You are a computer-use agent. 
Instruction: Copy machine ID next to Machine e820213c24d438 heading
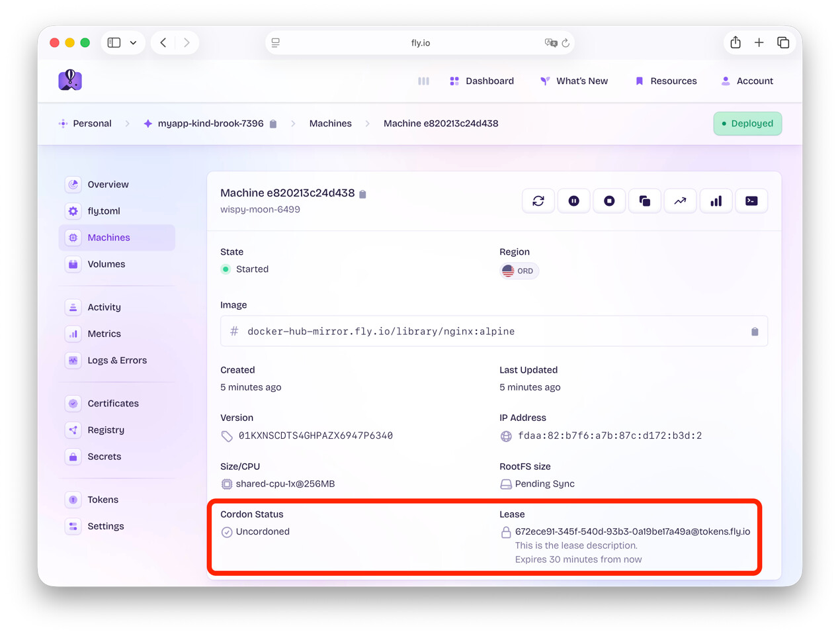click(362, 194)
